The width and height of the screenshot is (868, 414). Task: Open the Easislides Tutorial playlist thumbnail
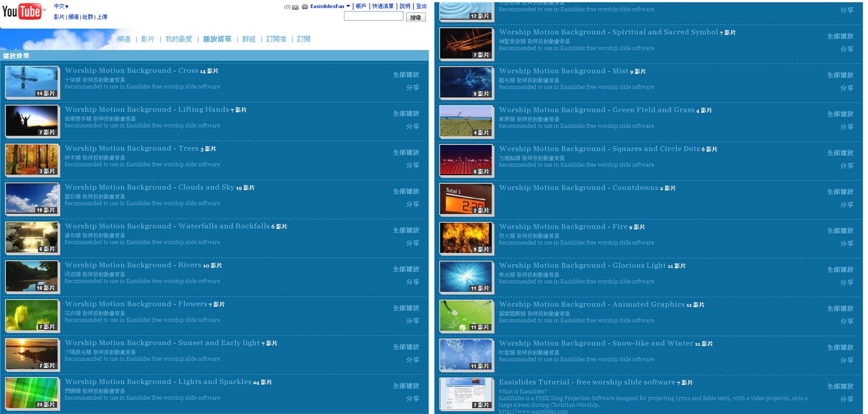(x=467, y=393)
